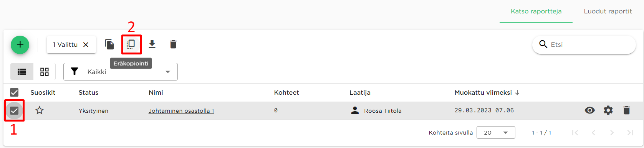This screenshot has width=644, height=148.
Task: Clear the selection with the 1 Valittu X
Action: (x=86, y=45)
